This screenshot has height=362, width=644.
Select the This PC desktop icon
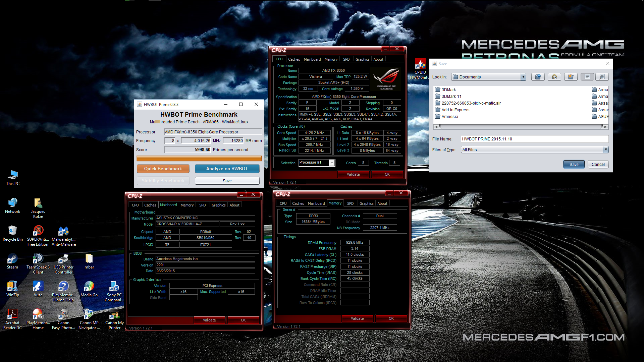[13, 178]
